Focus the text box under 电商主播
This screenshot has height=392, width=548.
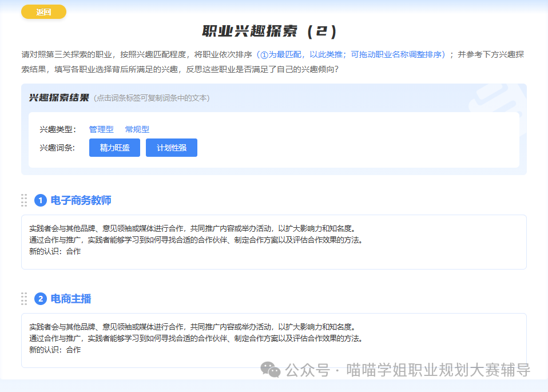pos(273,340)
